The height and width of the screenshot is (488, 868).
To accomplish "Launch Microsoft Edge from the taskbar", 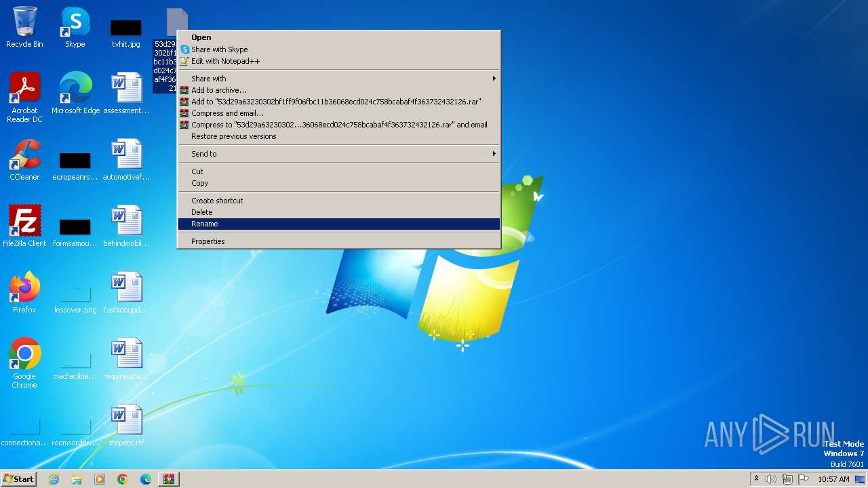I will pyautogui.click(x=146, y=479).
